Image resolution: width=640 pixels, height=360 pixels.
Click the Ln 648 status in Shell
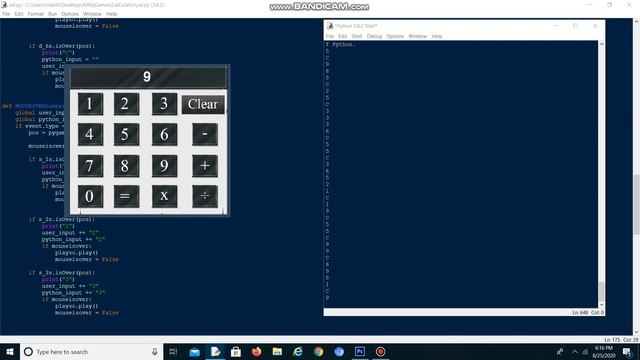pos(580,313)
